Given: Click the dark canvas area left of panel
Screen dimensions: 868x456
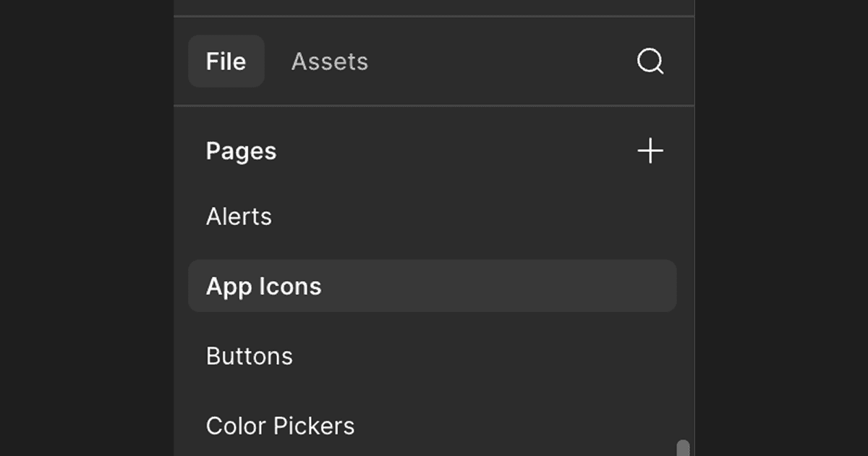Looking at the screenshot, I should tap(87, 228).
